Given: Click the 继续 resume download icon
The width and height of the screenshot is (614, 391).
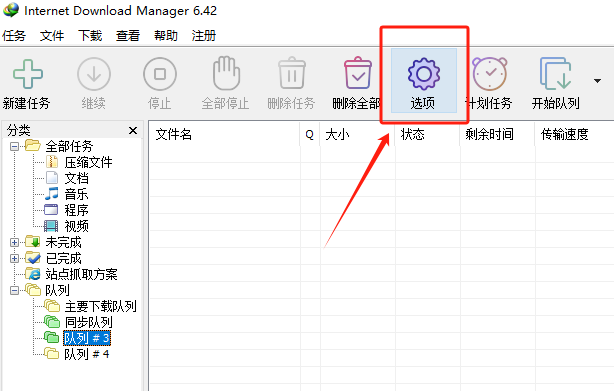Looking at the screenshot, I should tap(94, 74).
